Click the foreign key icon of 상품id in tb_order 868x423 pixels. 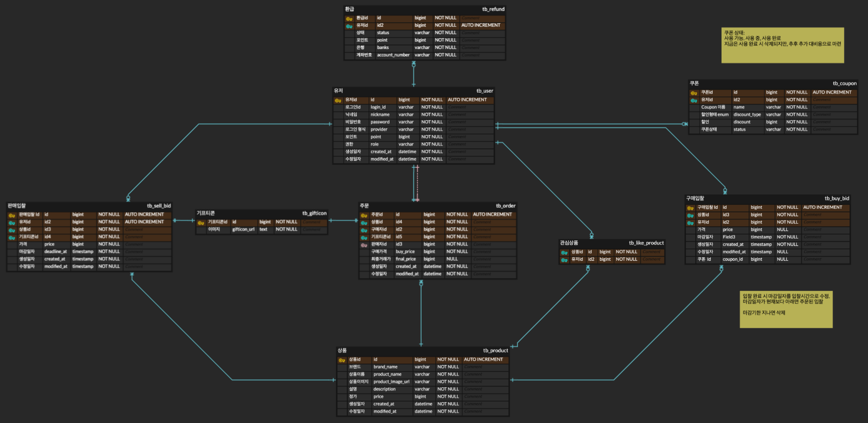coord(364,223)
